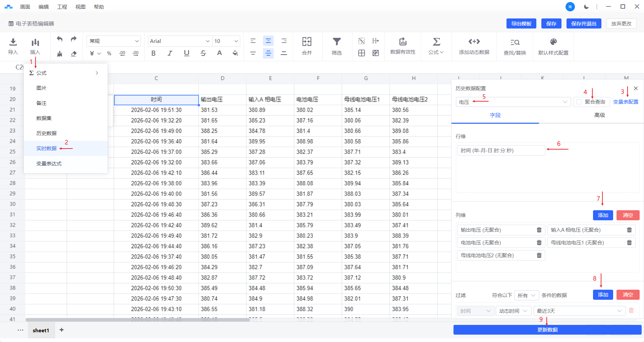Image resolution: width=644 pixels, height=342 pixels.
Task: Expand the 最近3天 time range dropdown
Action: 579,311
